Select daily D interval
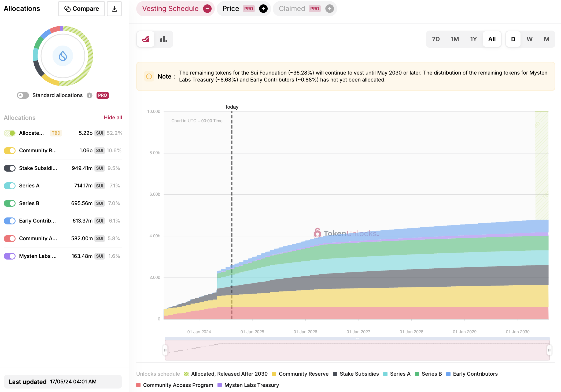The image size is (561, 392). (x=513, y=39)
